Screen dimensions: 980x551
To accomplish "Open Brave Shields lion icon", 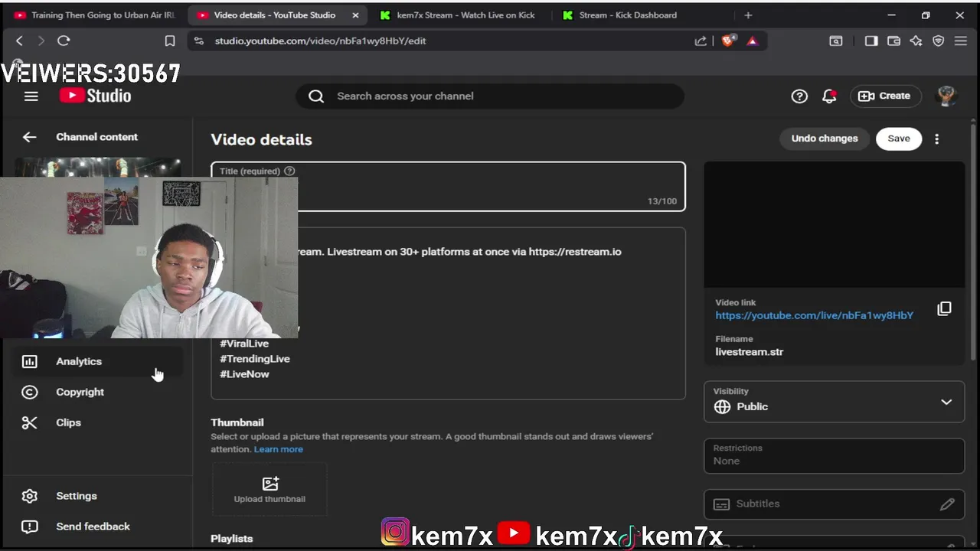I will click(728, 41).
